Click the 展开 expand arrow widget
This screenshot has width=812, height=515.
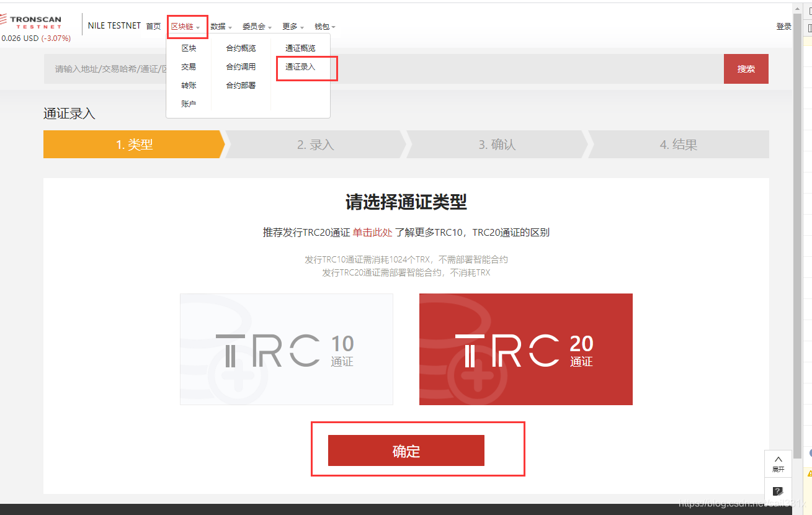pos(778,464)
